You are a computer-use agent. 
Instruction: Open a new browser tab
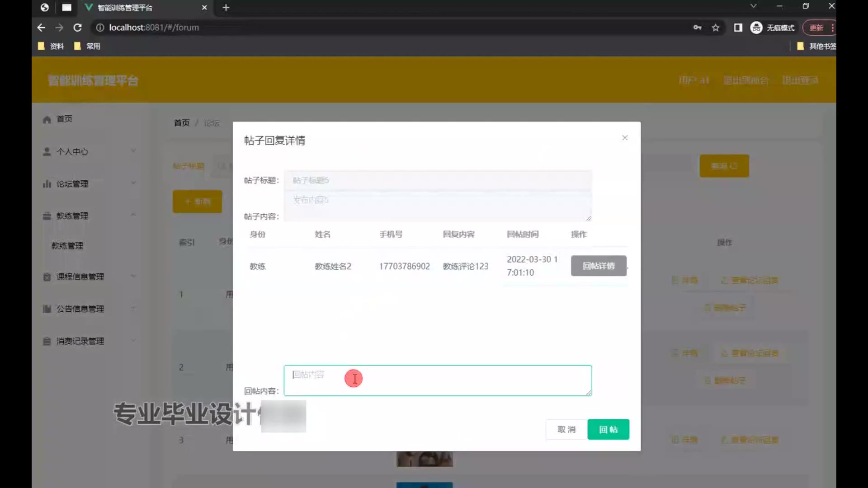coord(226,8)
